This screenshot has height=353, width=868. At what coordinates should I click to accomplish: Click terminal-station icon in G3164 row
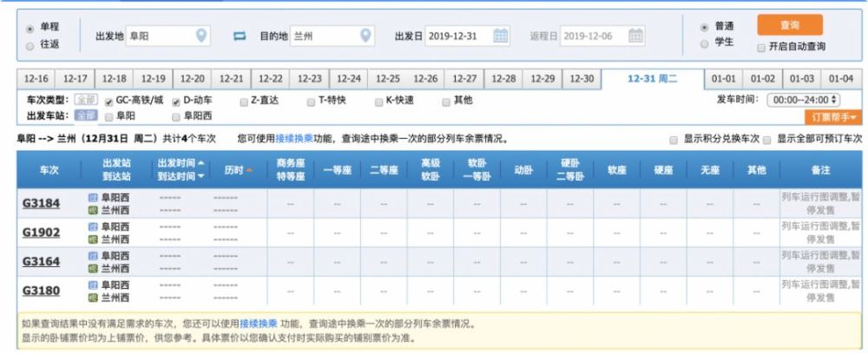[93, 269]
